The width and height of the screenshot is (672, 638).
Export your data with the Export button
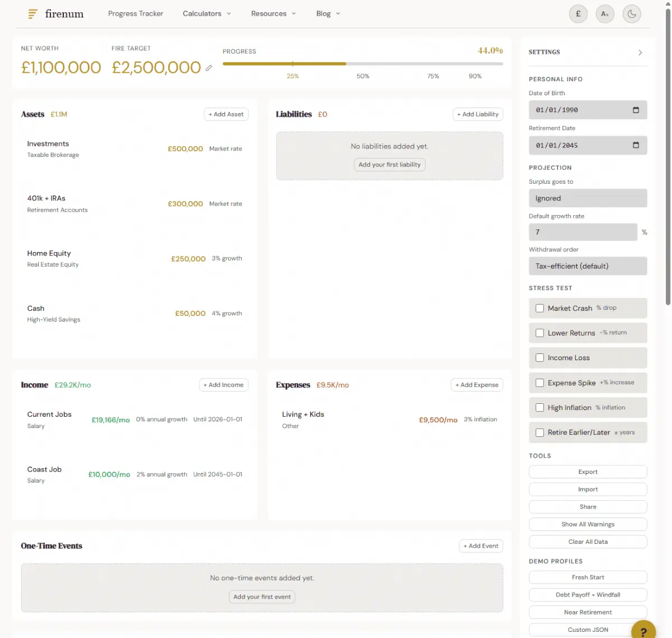tap(587, 471)
